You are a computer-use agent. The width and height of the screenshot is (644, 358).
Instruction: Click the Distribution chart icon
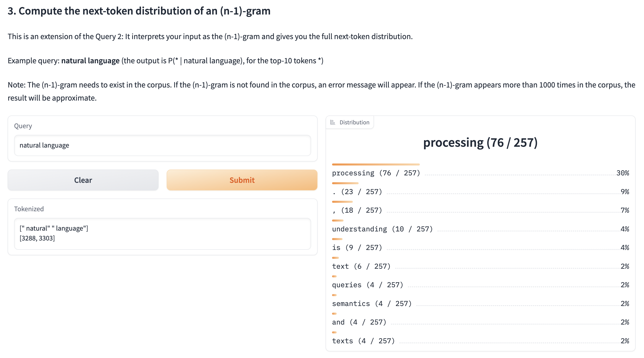point(332,122)
